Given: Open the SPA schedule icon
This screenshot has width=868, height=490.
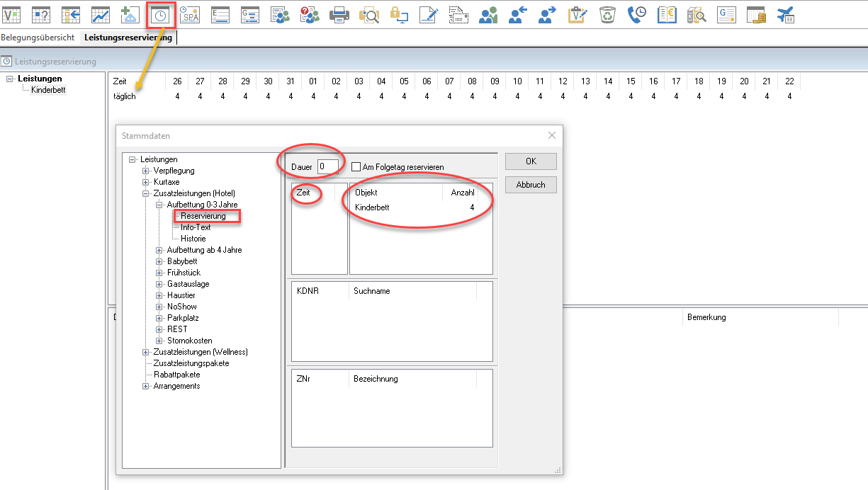Looking at the screenshot, I should pyautogui.click(x=189, y=14).
